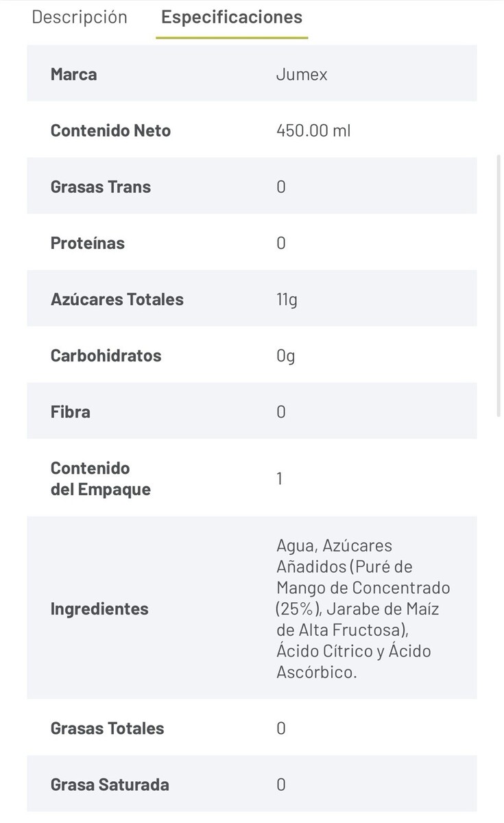Tap the Grasas Totales label

point(107,728)
